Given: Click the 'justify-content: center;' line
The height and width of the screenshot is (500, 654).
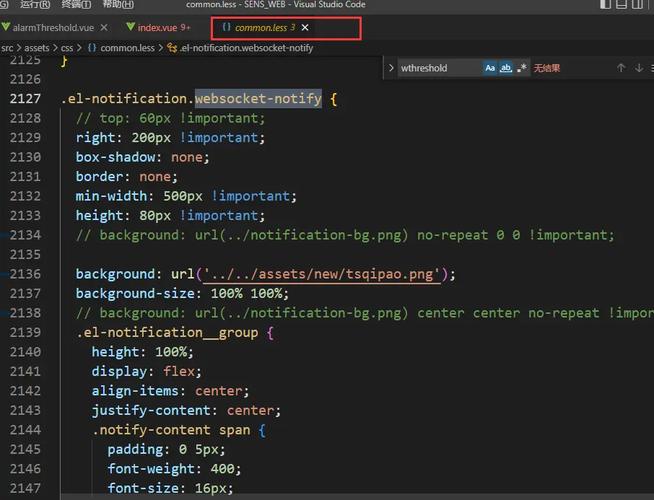Looking at the screenshot, I should click(x=186, y=410).
